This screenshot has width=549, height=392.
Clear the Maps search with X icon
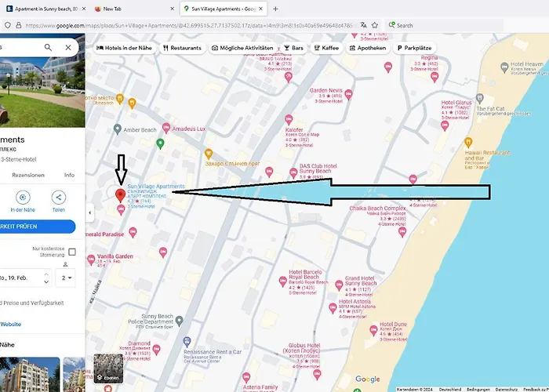click(x=68, y=47)
